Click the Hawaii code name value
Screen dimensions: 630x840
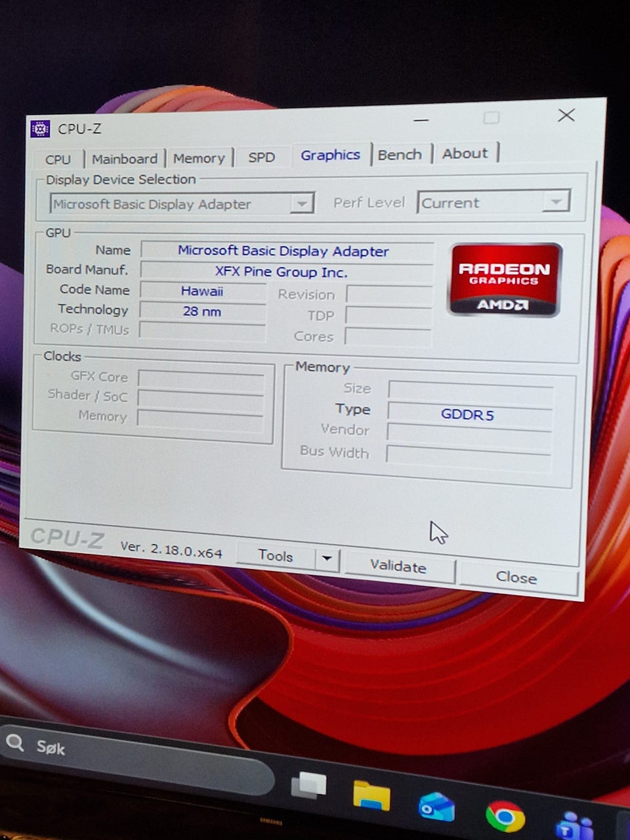[x=203, y=291]
